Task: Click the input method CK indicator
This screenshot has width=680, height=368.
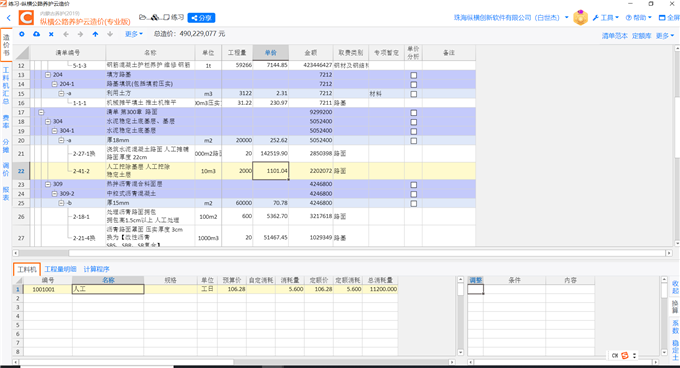Action: tap(615, 355)
